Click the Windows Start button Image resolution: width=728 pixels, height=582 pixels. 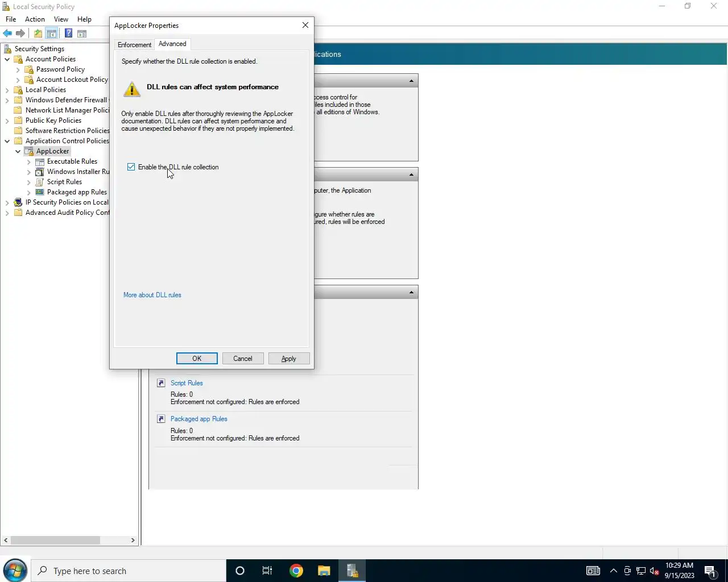click(x=15, y=571)
